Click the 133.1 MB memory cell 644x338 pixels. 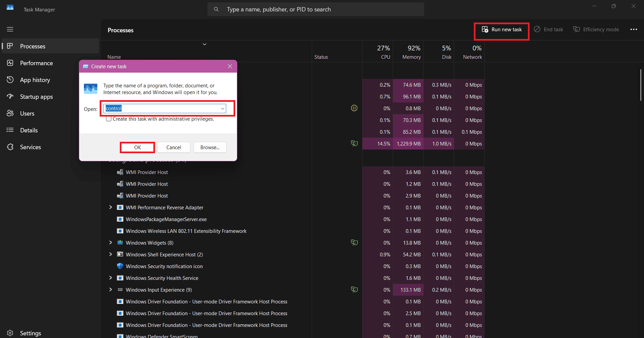click(x=408, y=290)
